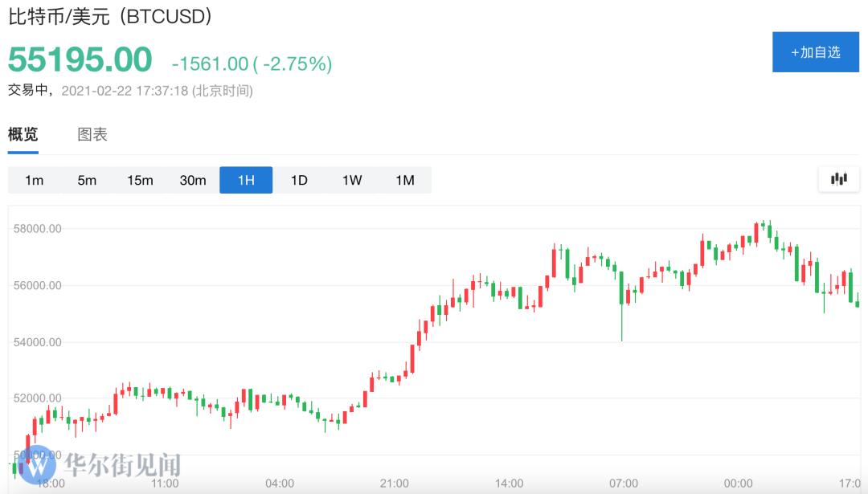
Task: Click the 21:00 time axis label
Action: pyautogui.click(x=394, y=484)
